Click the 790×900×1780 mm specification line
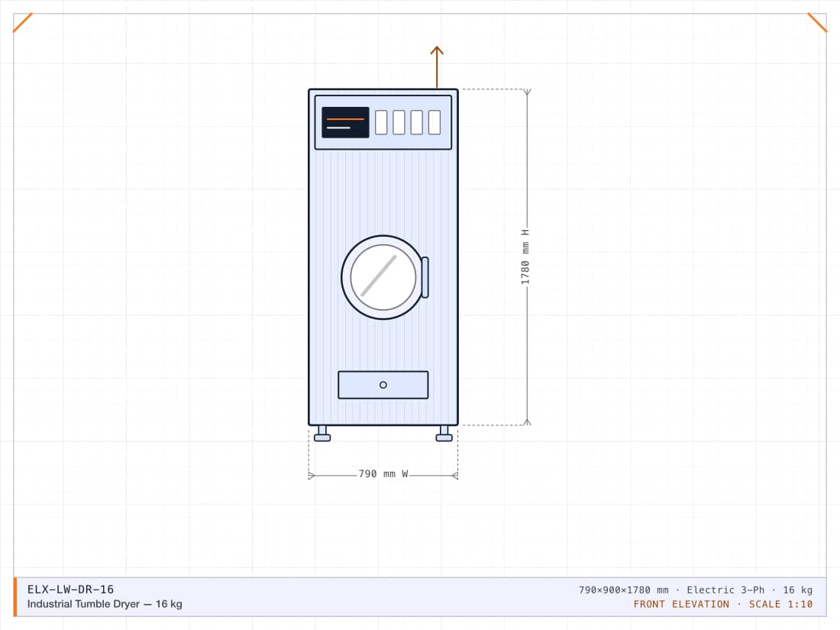The image size is (840, 630). coord(696,590)
